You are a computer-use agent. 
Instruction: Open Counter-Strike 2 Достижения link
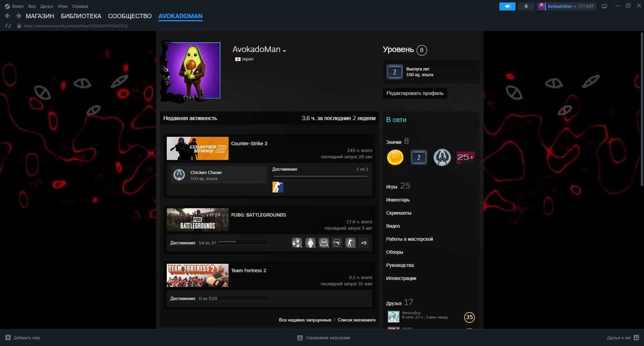[x=284, y=169]
